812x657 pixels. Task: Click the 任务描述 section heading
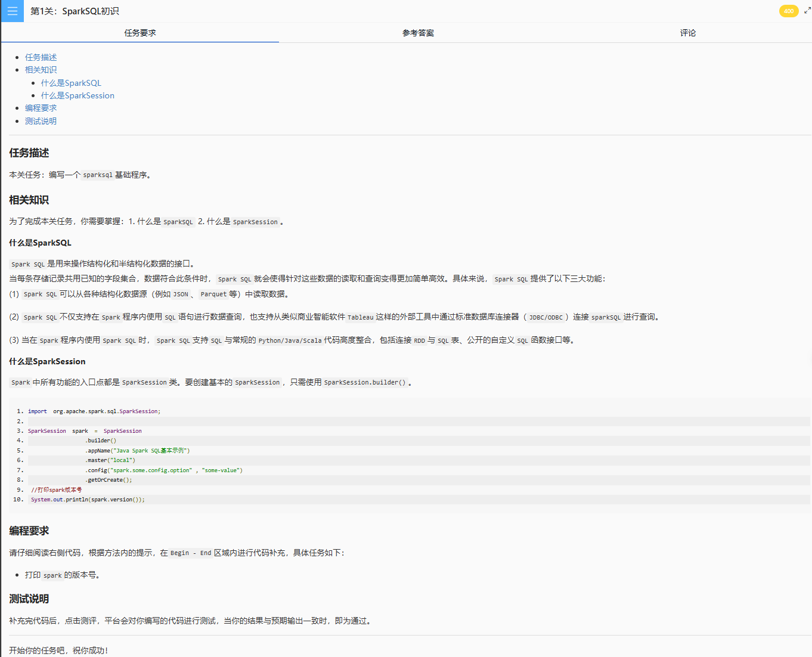point(29,153)
